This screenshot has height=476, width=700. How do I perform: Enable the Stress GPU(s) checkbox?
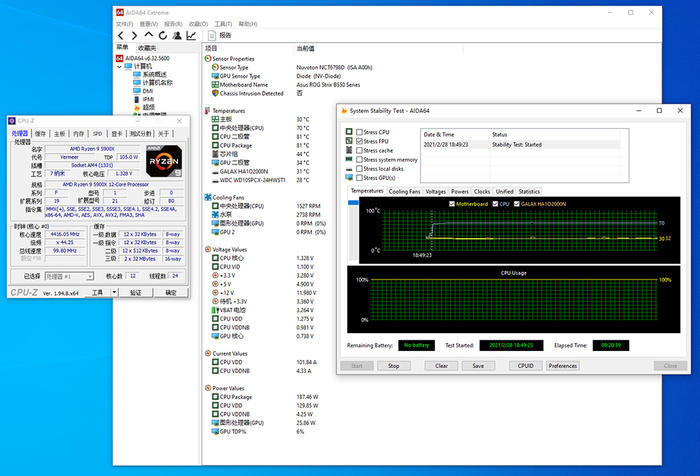[359, 178]
